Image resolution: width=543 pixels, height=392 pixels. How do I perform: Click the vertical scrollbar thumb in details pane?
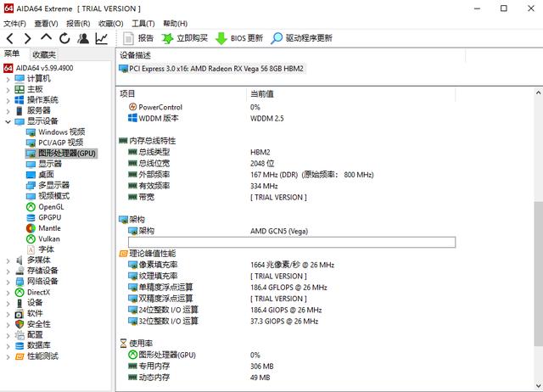click(539, 273)
